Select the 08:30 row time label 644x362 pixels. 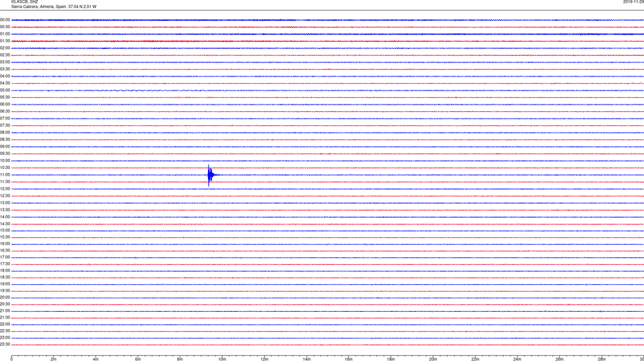tap(5, 139)
